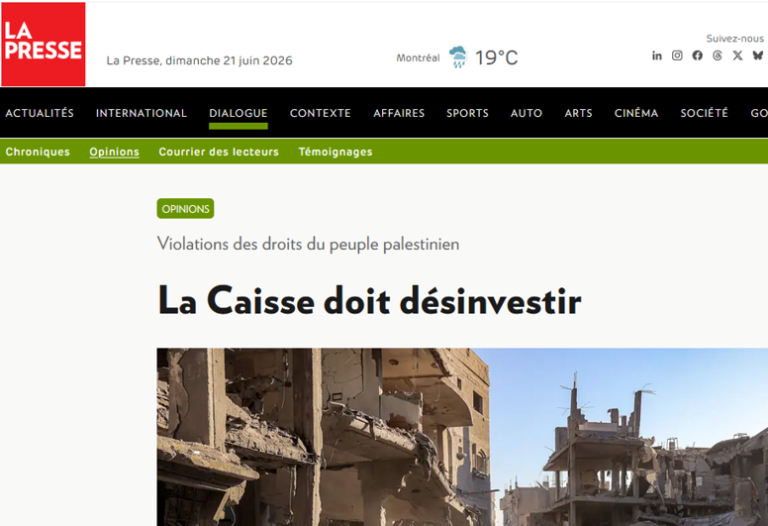Open the Société section
Image resolution: width=768 pixels, height=526 pixels.
[704, 113]
